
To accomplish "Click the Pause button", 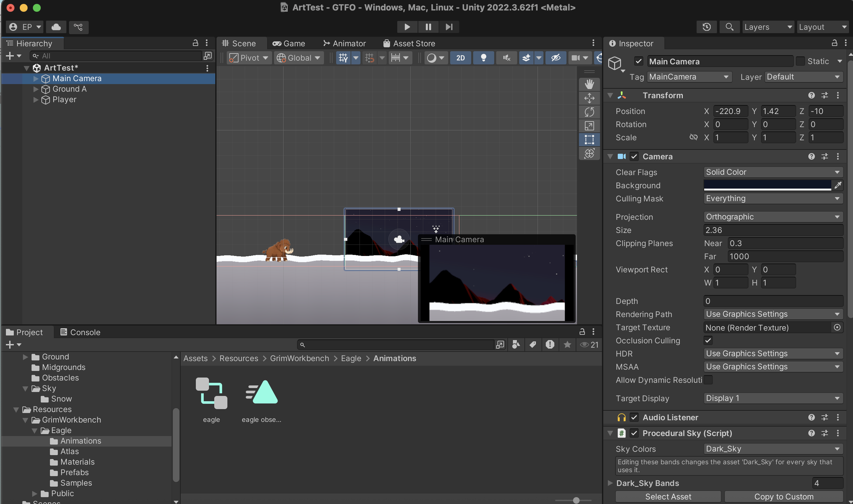I will [428, 27].
